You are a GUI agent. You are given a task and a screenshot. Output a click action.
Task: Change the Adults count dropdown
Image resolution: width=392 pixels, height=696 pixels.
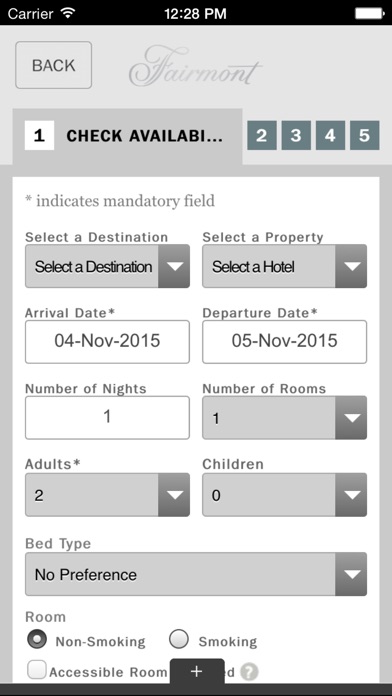tap(107, 495)
